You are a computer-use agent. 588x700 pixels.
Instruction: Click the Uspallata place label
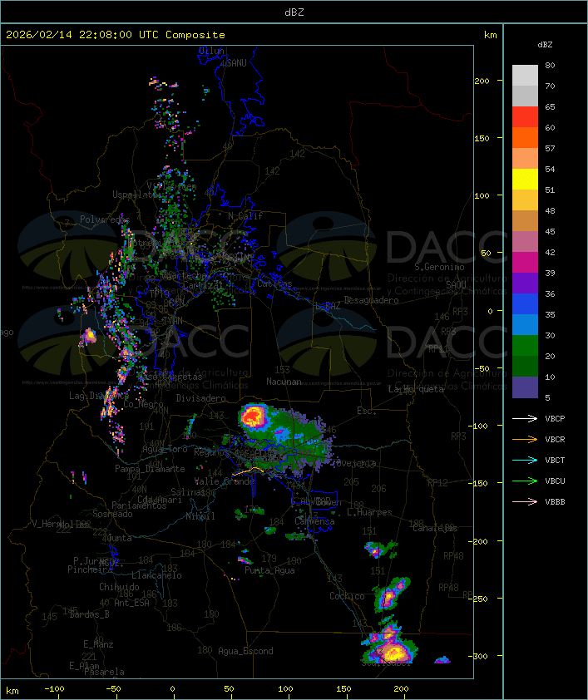[134, 195]
